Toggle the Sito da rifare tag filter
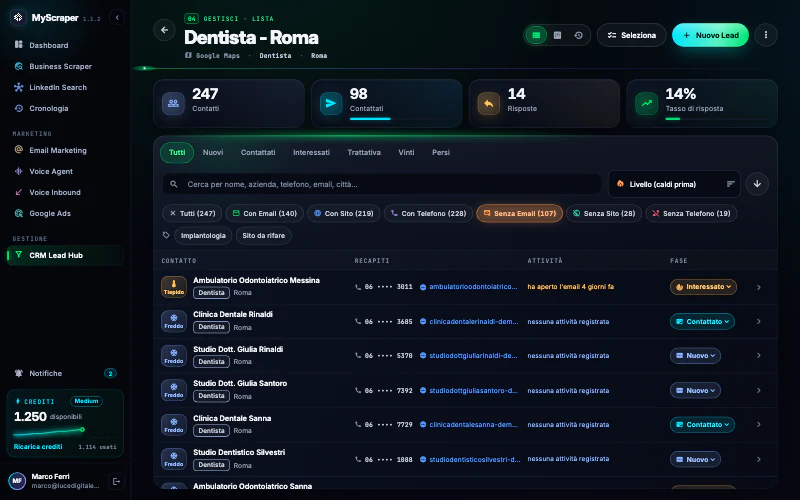 (263, 235)
